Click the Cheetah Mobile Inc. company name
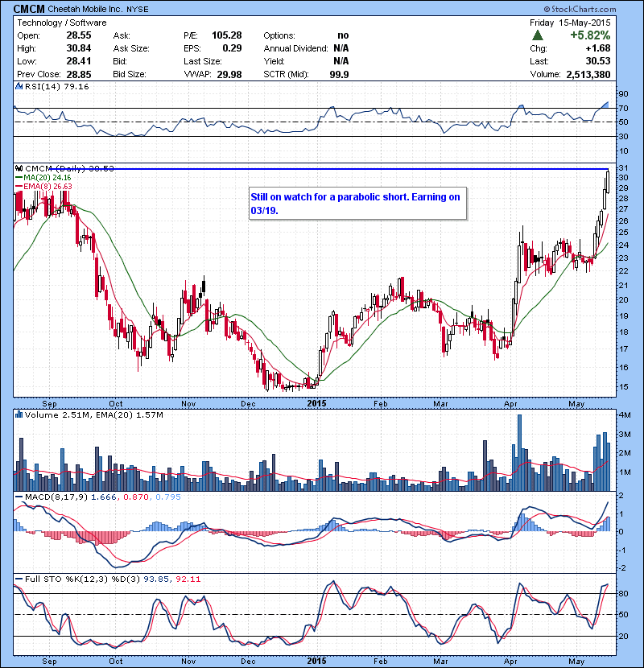Image resolution: width=644 pixels, height=668 pixels. coord(85,9)
